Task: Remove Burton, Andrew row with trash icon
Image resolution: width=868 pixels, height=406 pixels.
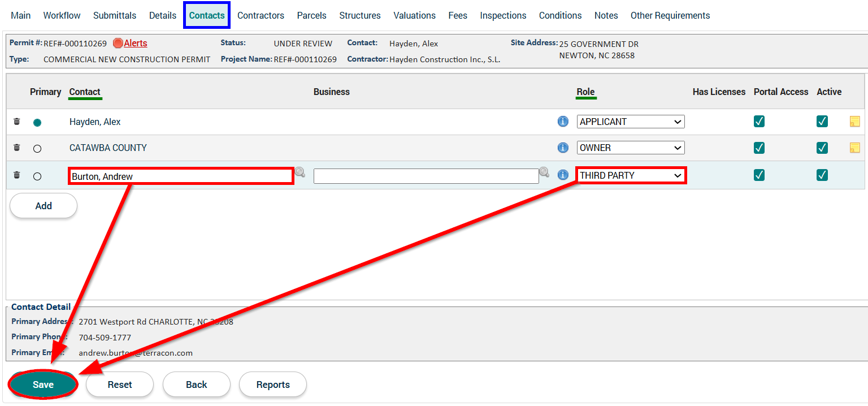Action: coord(17,175)
